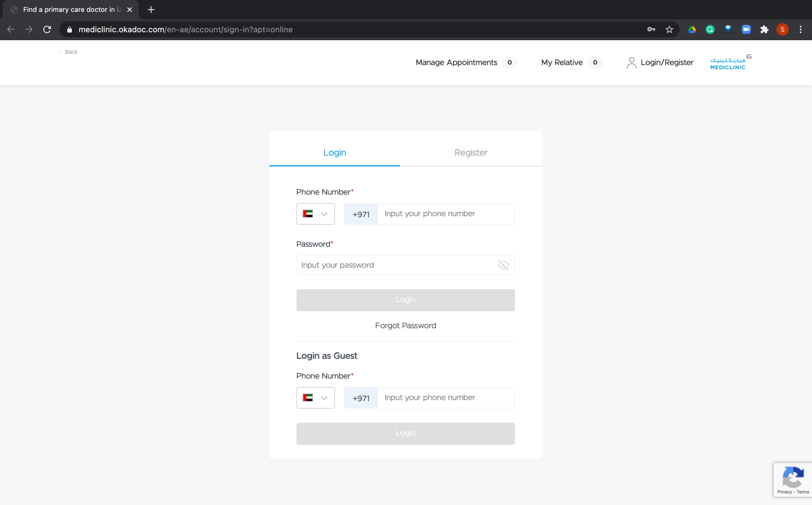Expand country flag dropdown for login phone

click(x=315, y=214)
